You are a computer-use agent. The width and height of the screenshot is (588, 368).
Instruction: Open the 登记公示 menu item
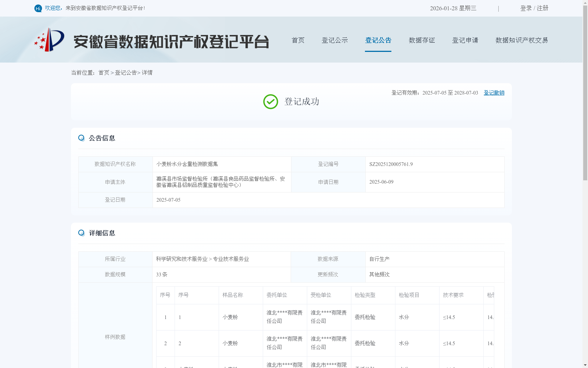(x=335, y=40)
